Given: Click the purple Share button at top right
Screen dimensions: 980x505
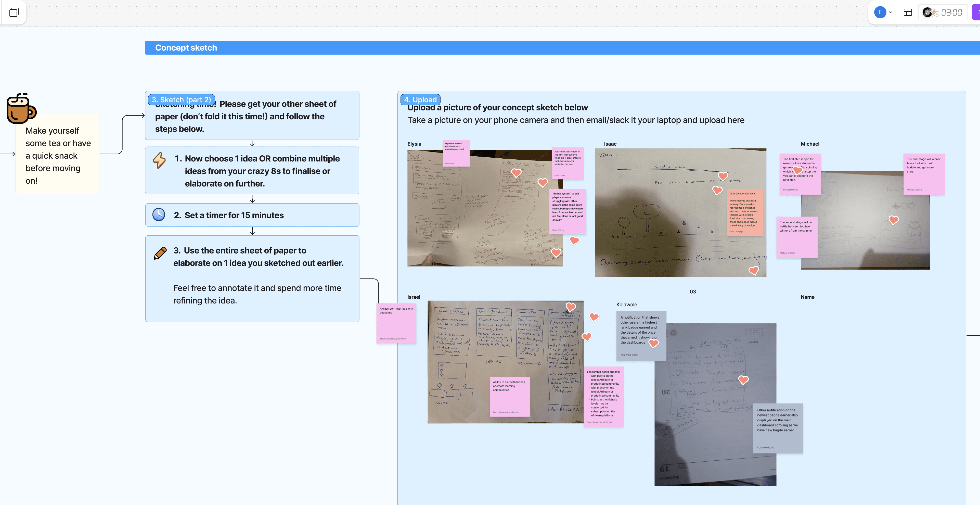Looking at the screenshot, I should click(x=977, y=12).
